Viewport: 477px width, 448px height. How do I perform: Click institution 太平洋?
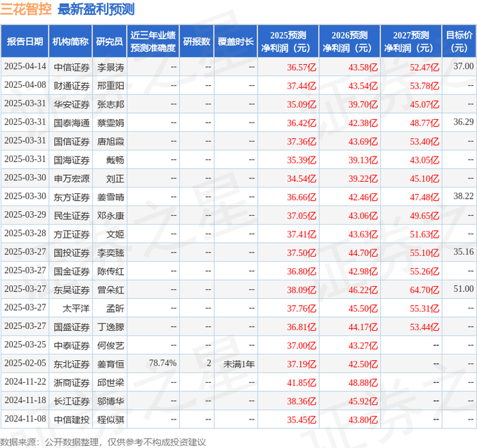pyautogui.click(x=76, y=309)
